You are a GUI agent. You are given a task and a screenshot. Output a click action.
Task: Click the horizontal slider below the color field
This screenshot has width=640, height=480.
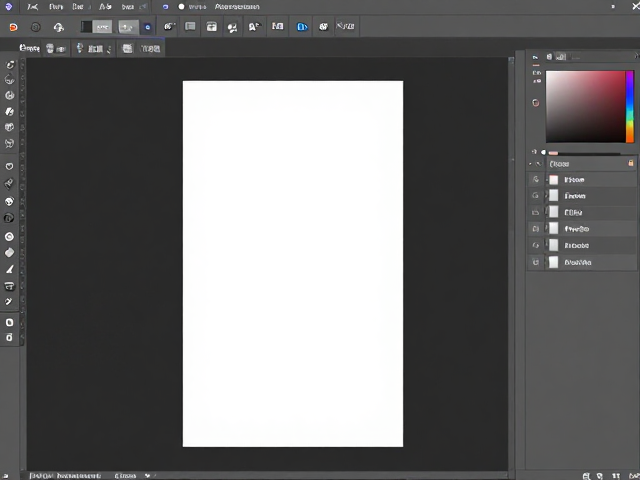(584, 153)
